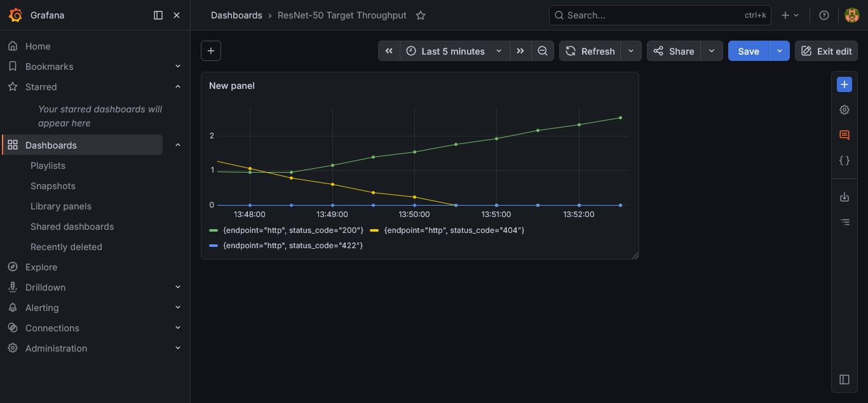Open Bookmarks section
868x403 pixels.
(50, 67)
